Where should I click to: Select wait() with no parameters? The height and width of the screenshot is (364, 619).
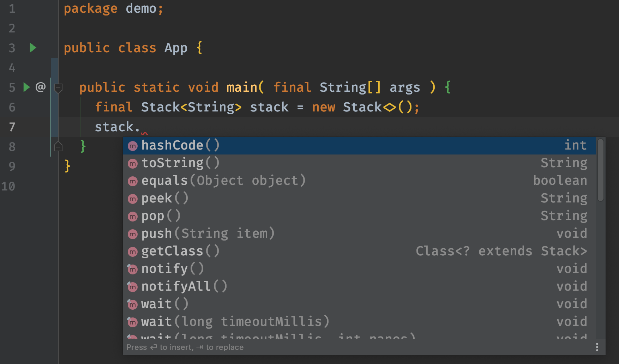(359, 304)
